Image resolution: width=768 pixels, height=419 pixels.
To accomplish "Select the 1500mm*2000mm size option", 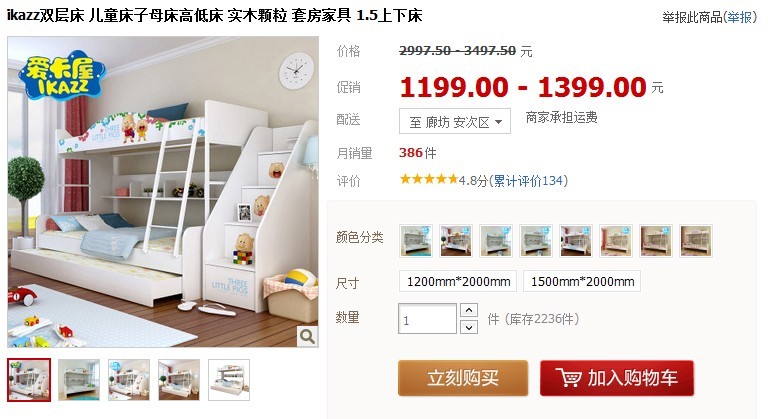I will [582, 281].
